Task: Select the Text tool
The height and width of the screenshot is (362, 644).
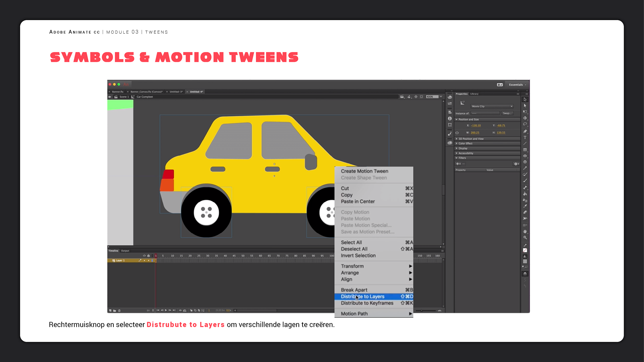Action: click(525, 137)
